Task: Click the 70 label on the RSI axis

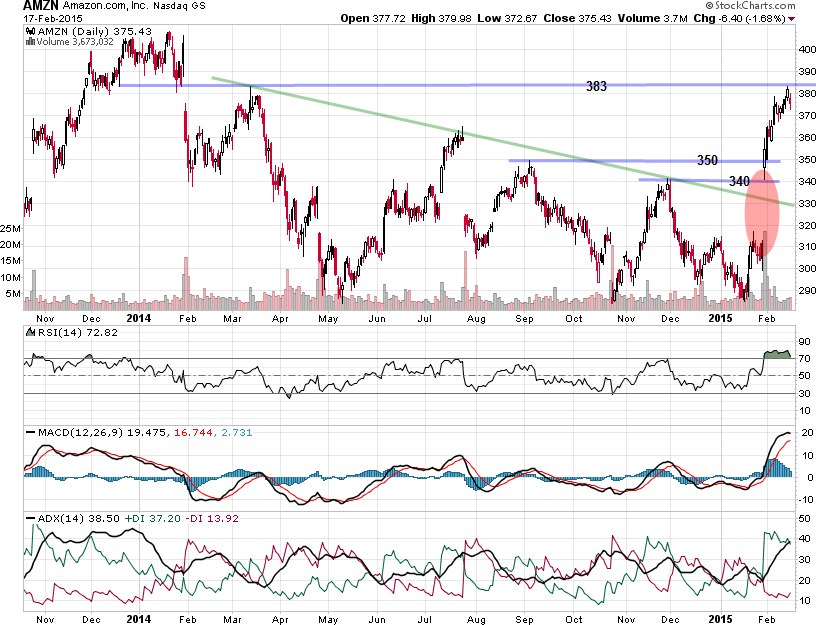Action: click(804, 359)
